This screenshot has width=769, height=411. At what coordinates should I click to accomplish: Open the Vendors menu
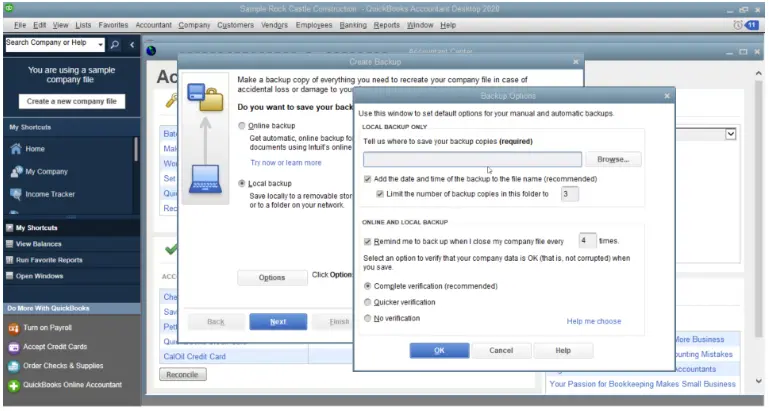click(x=275, y=25)
